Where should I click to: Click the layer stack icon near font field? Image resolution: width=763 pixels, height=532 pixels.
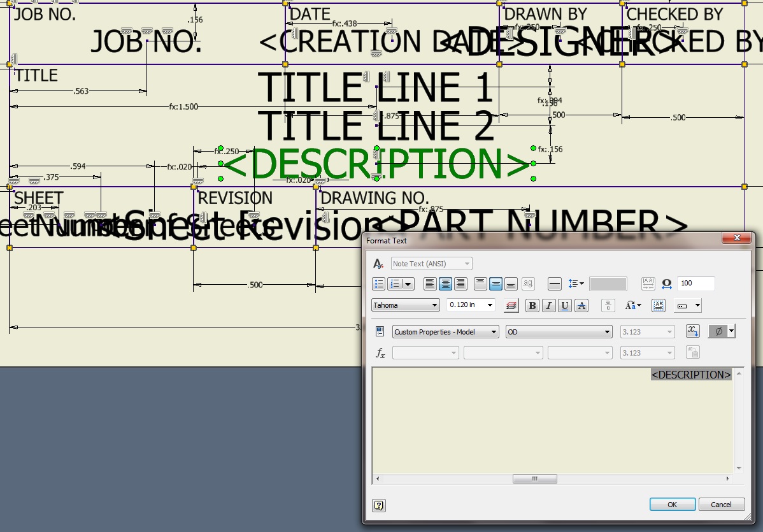pos(511,305)
